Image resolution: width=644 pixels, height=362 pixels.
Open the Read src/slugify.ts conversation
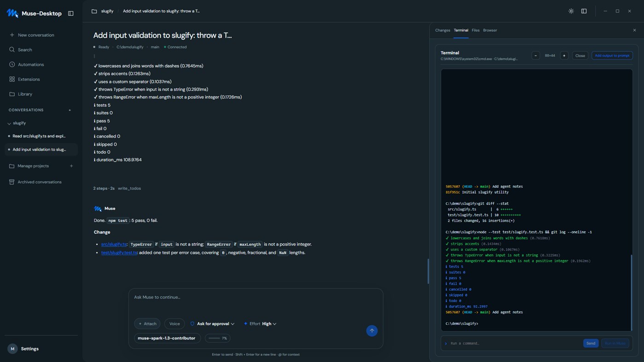coord(41,136)
